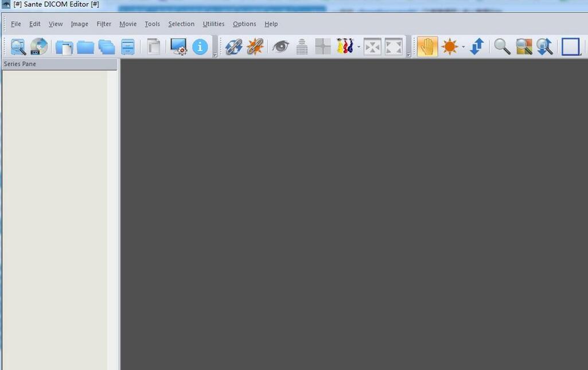The height and width of the screenshot is (370, 588).
Task: Click the folder-with-document open file icon
Action: click(x=64, y=47)
